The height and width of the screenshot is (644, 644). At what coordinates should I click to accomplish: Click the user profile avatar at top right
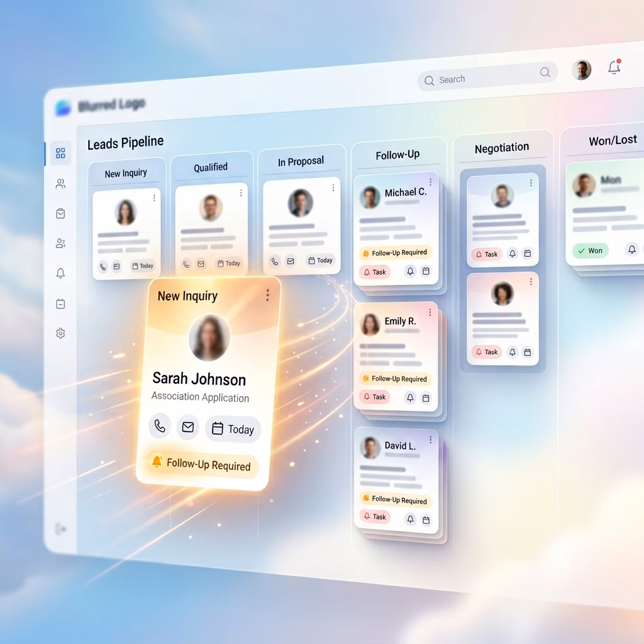pyautogui.click(x=582, y=70)
